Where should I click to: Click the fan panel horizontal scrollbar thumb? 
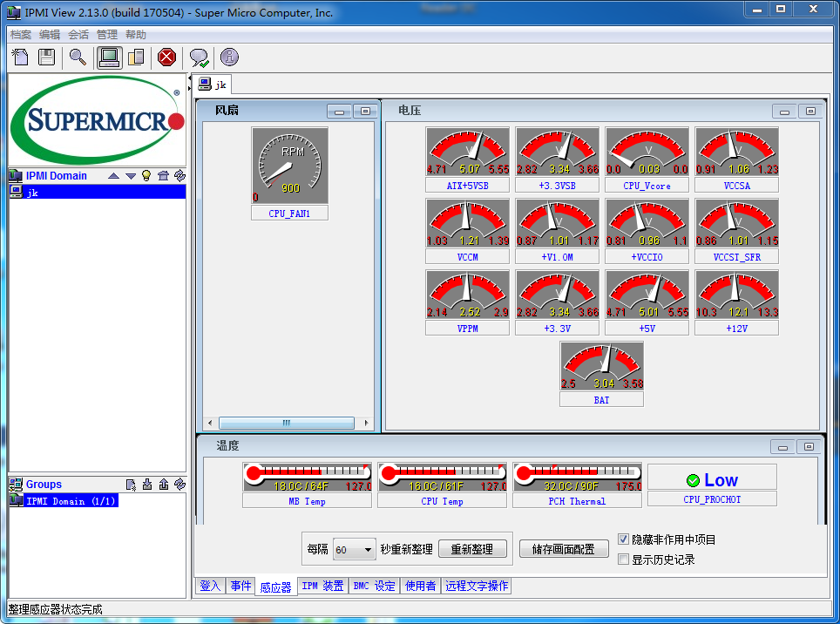(286, 423)
